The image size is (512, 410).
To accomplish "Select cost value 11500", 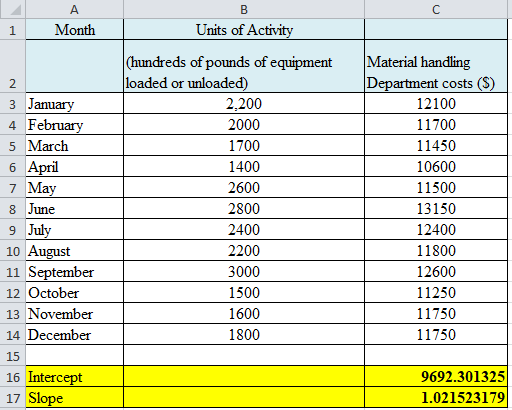I will (436, 188).
